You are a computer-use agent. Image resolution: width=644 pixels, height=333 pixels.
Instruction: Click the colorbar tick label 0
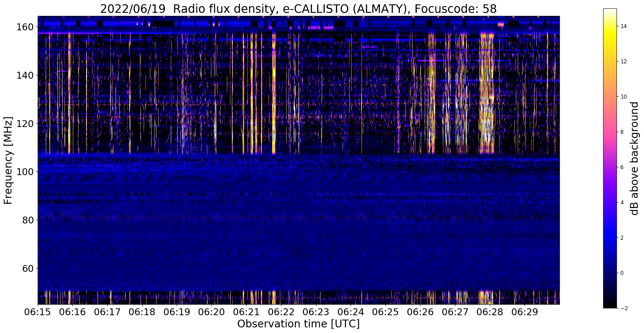tap(622, 273)
